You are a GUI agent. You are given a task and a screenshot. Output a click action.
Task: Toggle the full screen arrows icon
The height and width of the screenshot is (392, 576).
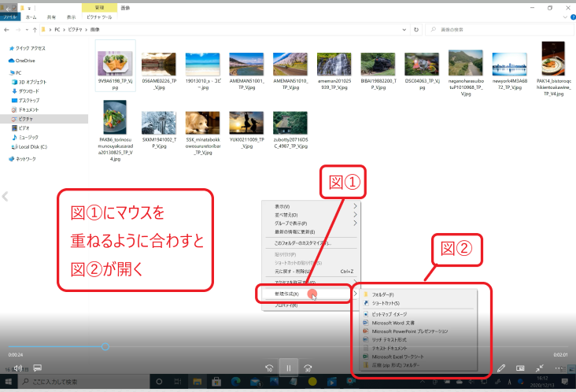click(540, 368)
